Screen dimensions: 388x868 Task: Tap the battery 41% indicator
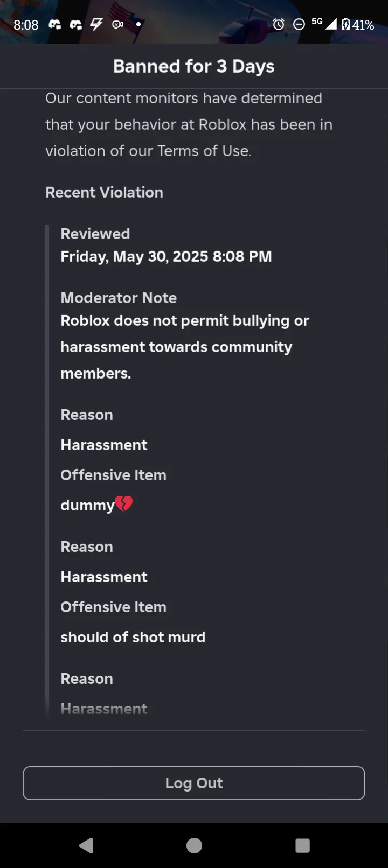358,25
